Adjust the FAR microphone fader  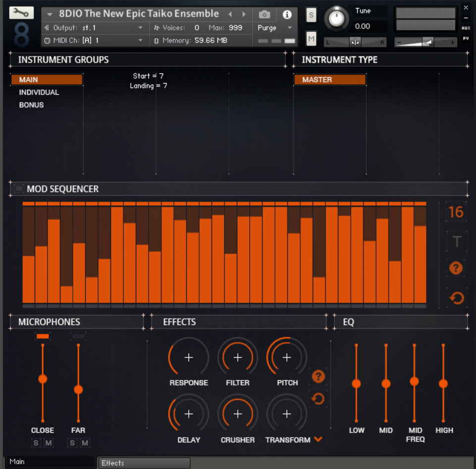[78, 389]
